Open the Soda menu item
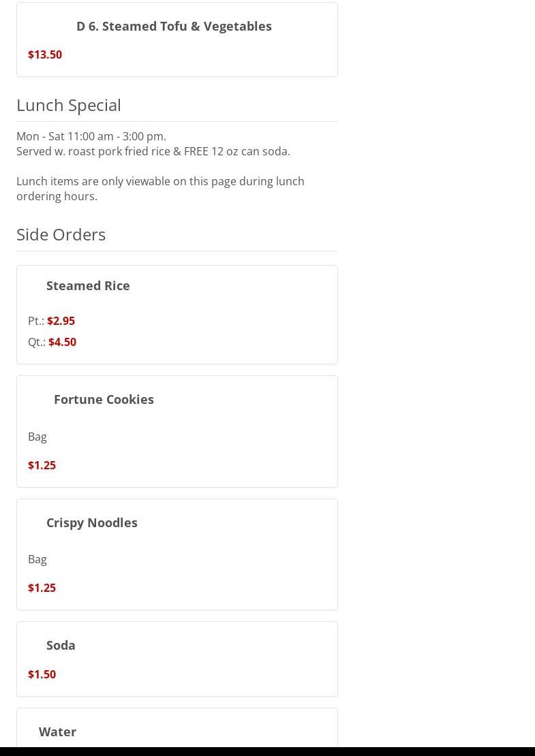535x756 pixels. [x=61, y=645]
